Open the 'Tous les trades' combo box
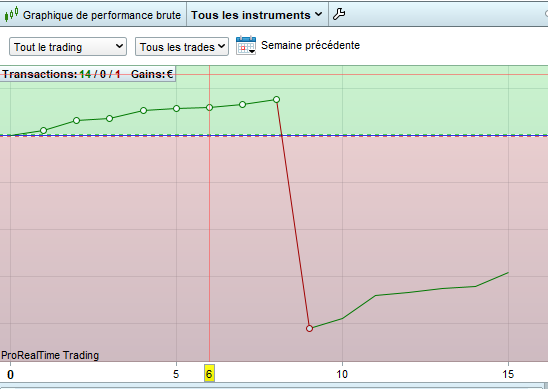 182,46
